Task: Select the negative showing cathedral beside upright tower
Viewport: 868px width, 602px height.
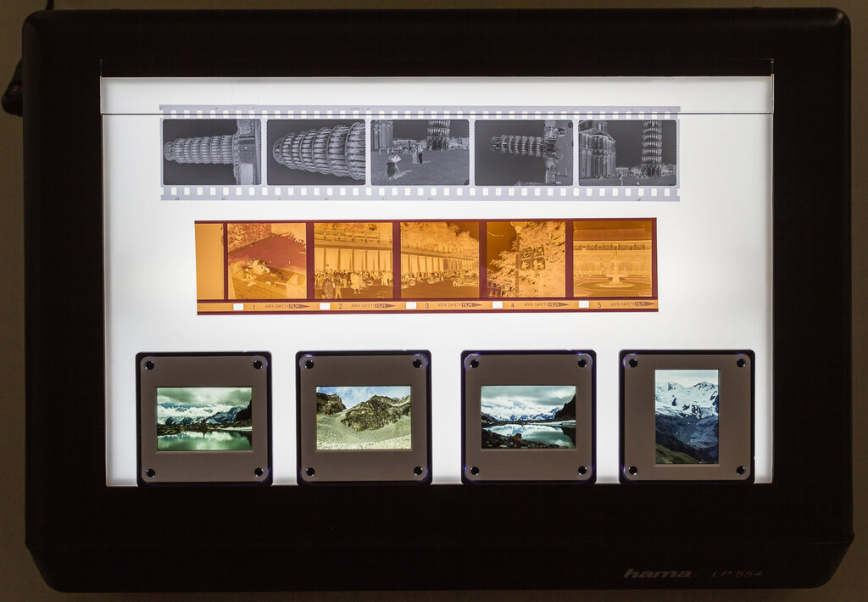Action: 628,153
